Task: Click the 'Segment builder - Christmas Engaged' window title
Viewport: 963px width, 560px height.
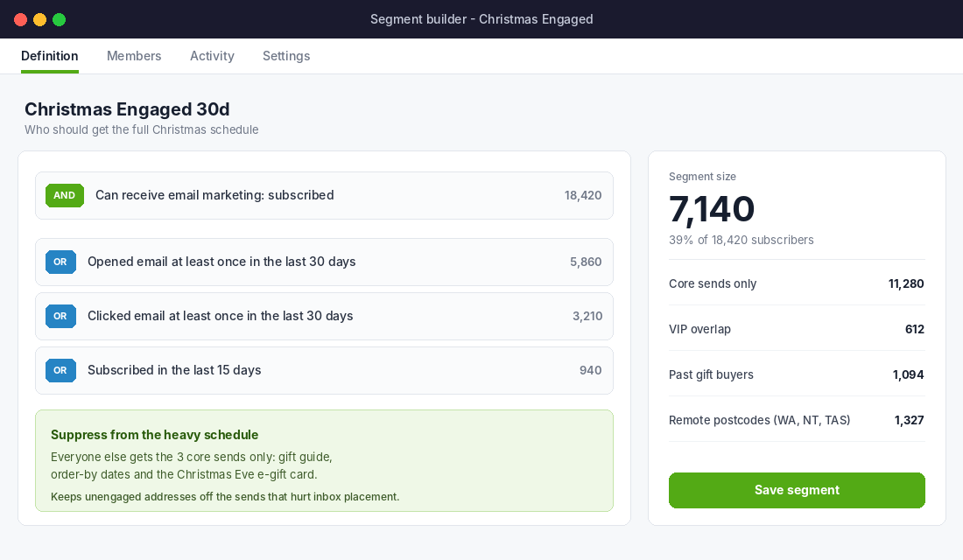Action: pyautogui.click(x=481, y=19)
